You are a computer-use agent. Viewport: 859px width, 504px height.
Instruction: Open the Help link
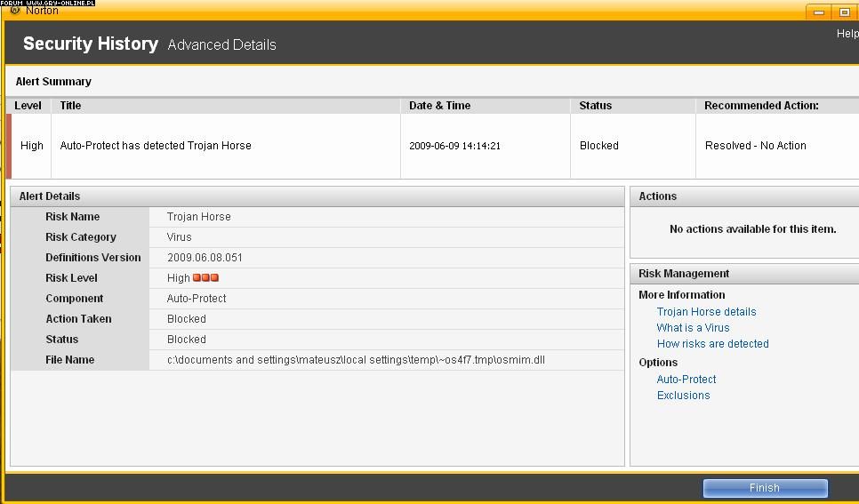click(847, 34)
